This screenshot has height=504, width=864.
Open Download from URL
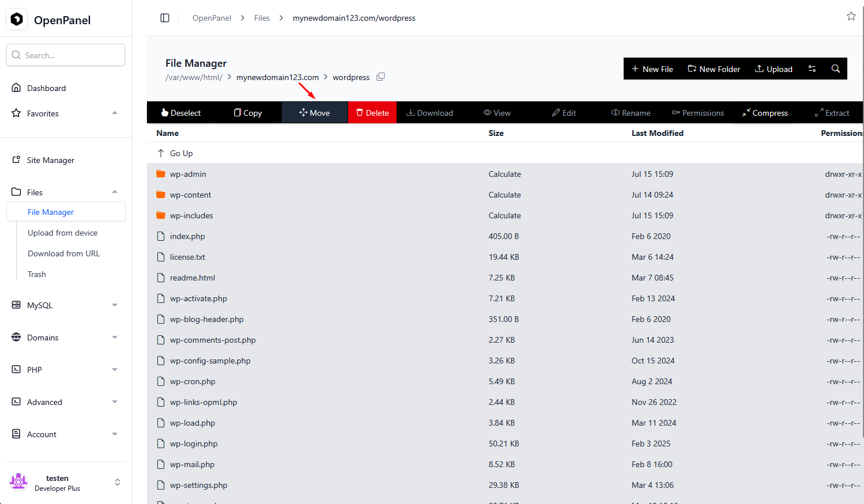tap(63, 253)
